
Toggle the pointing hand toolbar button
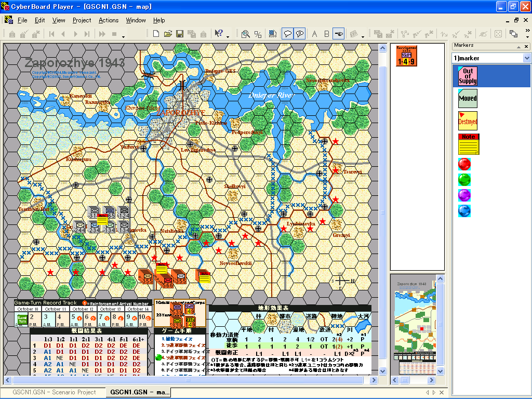(339, 34)
